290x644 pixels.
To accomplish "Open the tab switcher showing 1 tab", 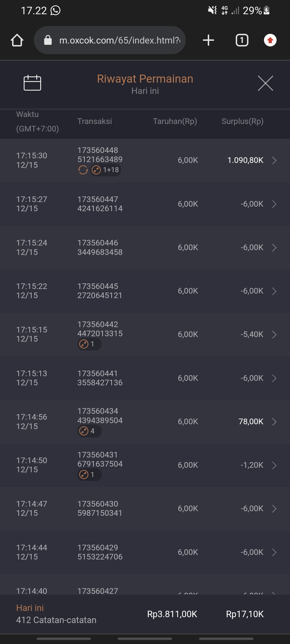I will (242, 40).
